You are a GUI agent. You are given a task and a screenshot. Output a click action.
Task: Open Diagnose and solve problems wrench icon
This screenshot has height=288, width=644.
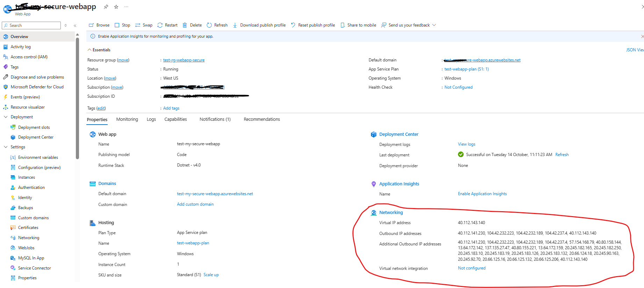pos(6,77)
